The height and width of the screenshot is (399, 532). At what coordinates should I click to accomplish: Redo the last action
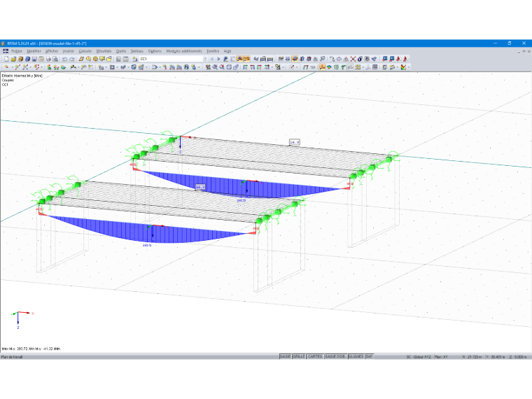coord(71,59)
